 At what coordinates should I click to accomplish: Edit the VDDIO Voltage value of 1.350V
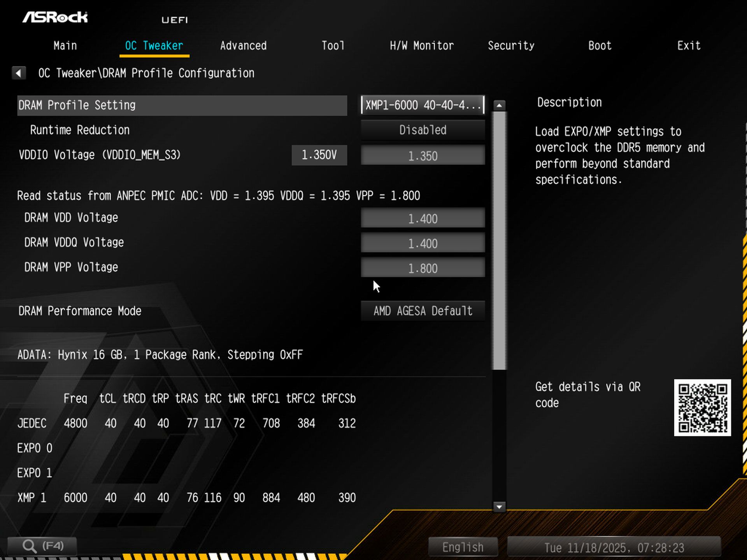click(x=319, y=155)
